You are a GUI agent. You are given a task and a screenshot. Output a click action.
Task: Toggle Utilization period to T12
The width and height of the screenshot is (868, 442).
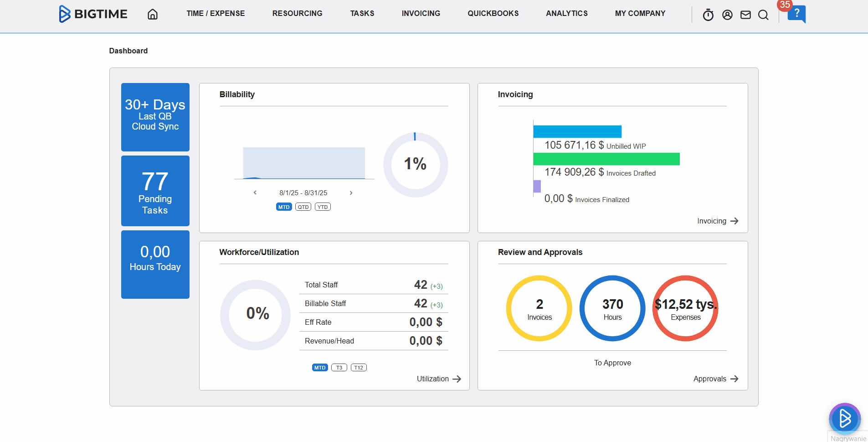click(359, 367)
